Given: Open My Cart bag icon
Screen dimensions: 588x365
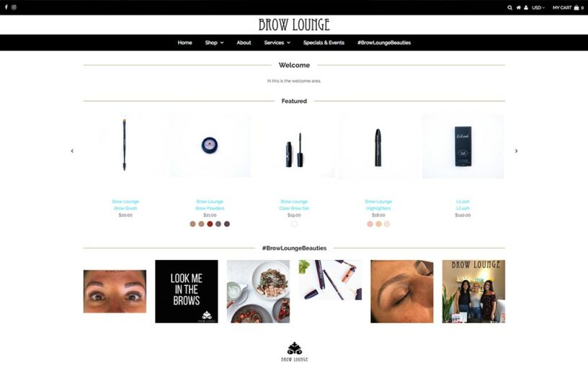Looking at the screenshot, I should click(576, 7).
